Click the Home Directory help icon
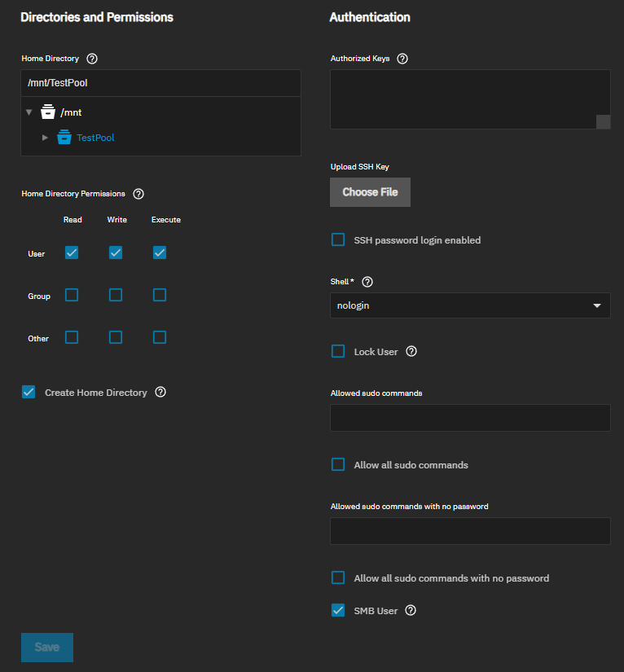 click(x=92, y=59)
